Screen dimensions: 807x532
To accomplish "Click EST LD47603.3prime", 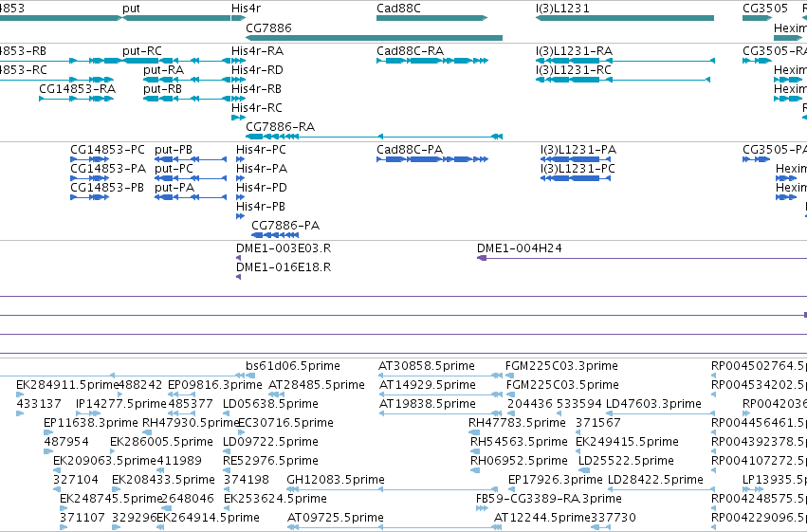I will (660, 413).
